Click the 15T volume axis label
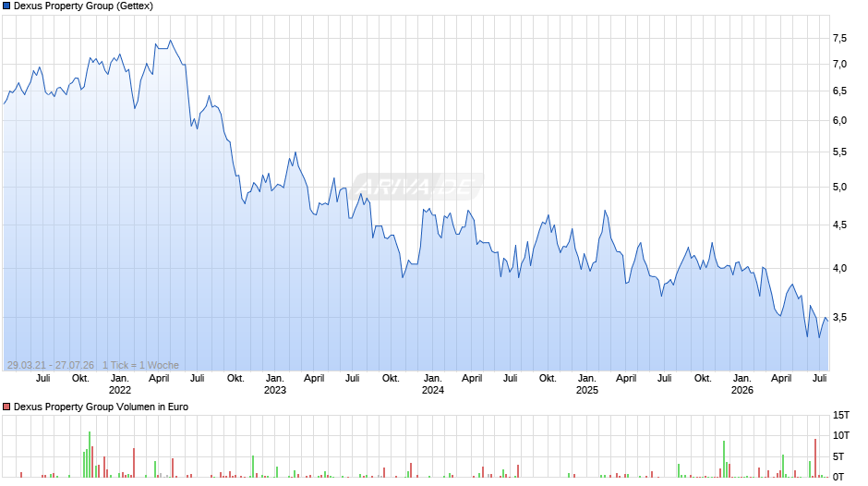Viewport: 868px width, 486px height. click(x=841, y=415)
